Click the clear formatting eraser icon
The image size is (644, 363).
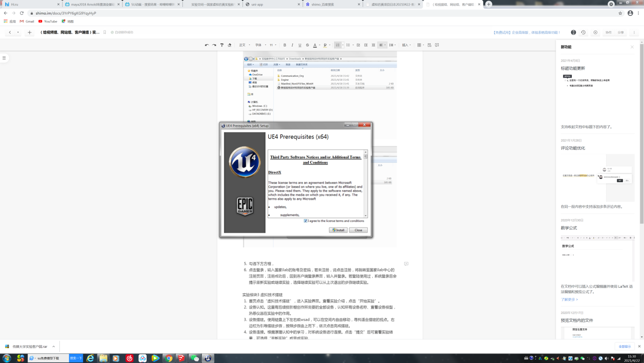point(230,45)
